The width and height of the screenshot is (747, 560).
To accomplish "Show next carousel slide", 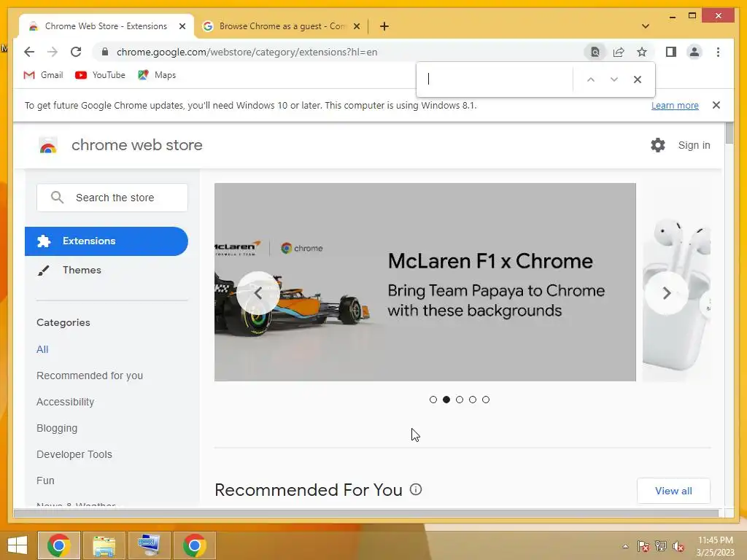I will tap(667, 293).
